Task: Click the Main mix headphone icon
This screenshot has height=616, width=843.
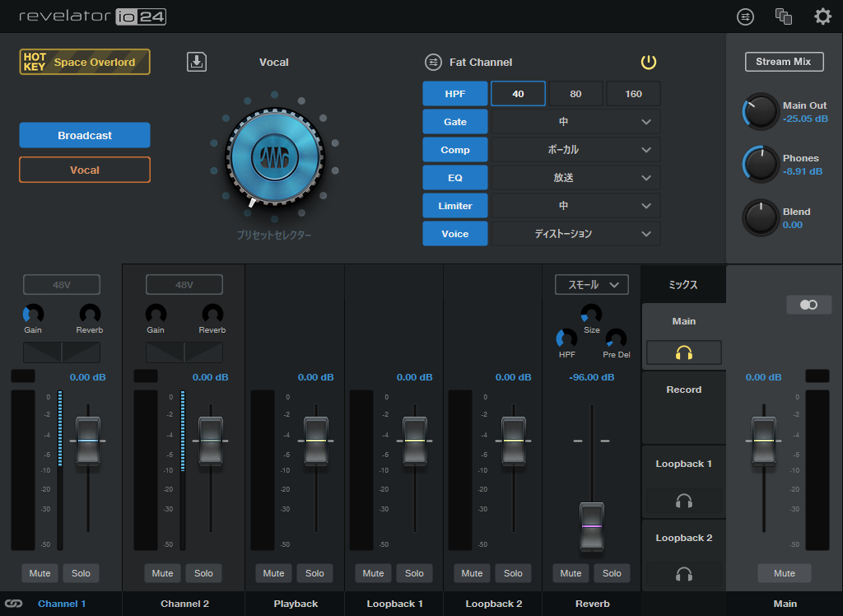Action: (x=684, y=353)
